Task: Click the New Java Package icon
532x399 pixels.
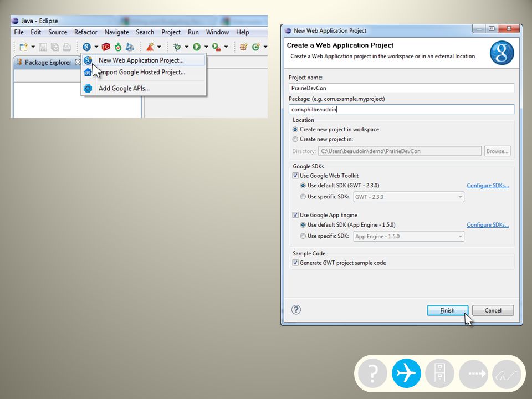Action: 243,47
